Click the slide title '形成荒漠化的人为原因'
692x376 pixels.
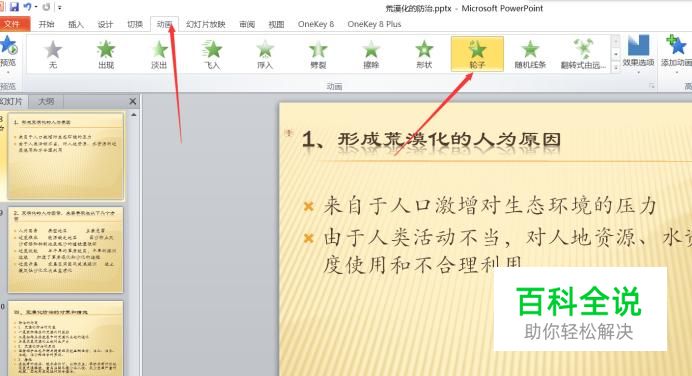(x=449, y=139)
